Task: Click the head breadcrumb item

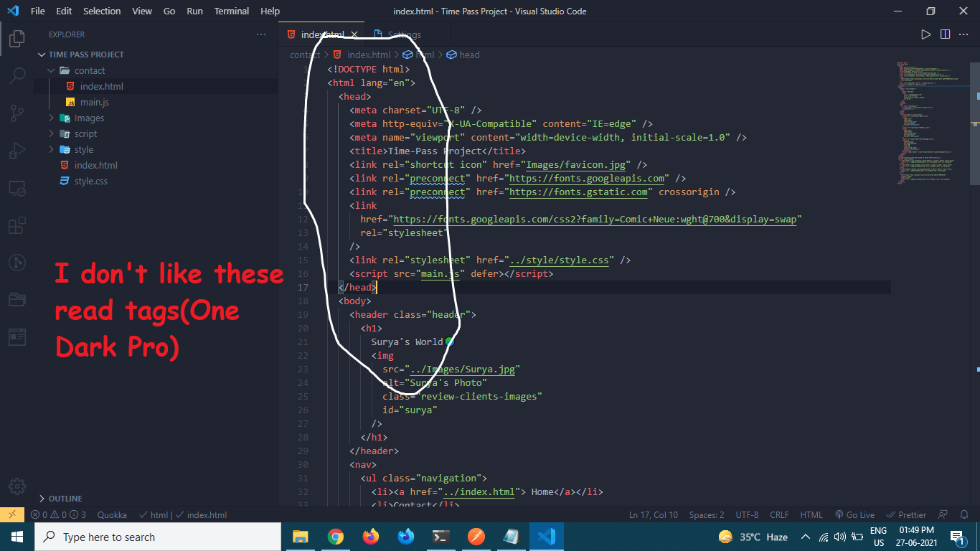Action: [463, 55]
